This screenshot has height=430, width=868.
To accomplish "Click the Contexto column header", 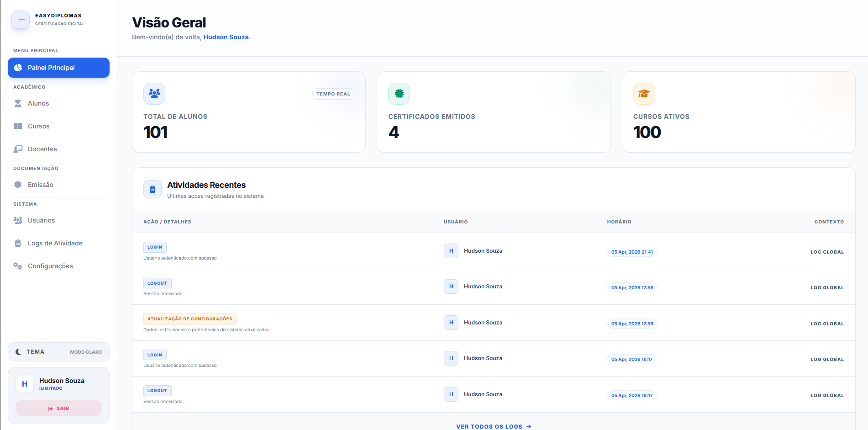I will (829, 222).
